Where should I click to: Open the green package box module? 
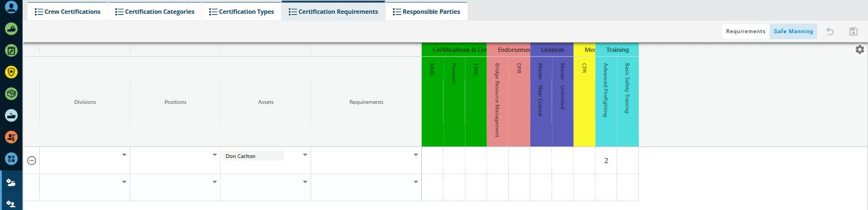(x=11, y=93)
